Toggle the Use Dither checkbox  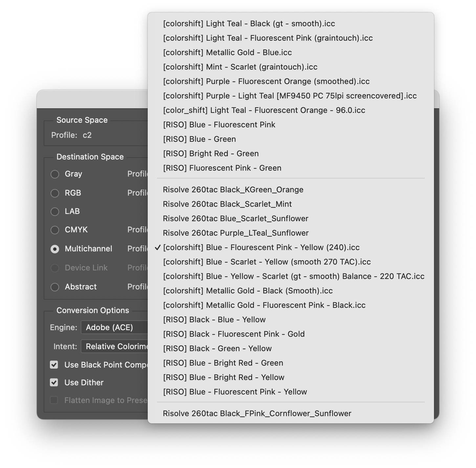pyautogui.click(x=54, y=382)
